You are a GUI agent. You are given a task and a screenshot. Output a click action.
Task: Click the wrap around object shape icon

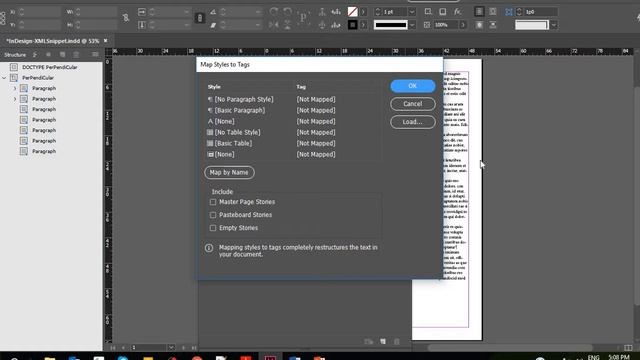pyautogui.click(x=480, y=25)
